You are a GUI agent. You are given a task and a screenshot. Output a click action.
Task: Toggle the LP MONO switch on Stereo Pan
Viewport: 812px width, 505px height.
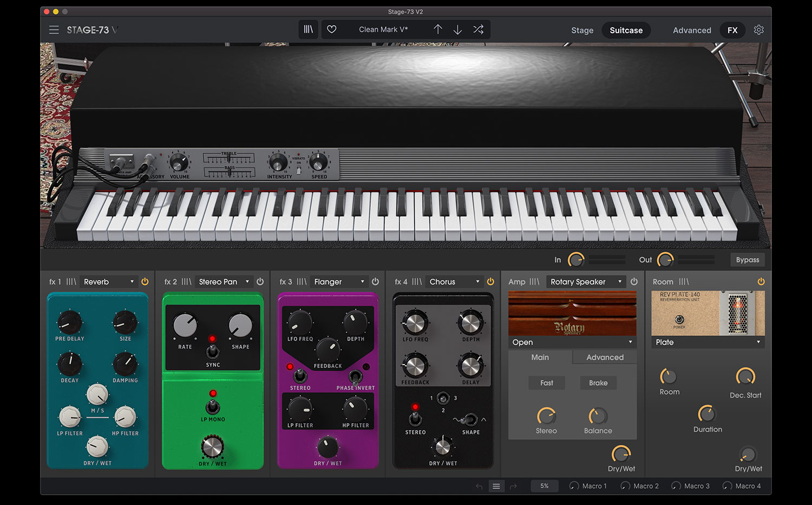click(213, 407)
